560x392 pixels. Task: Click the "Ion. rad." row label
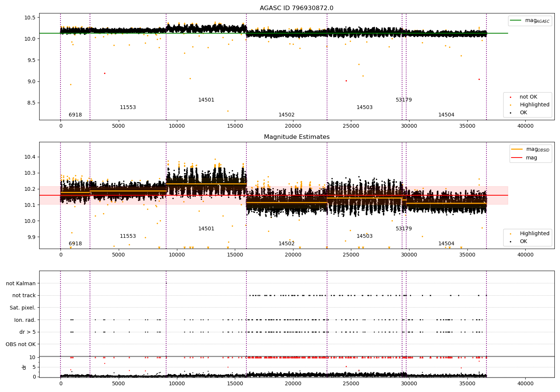[25, 320]
